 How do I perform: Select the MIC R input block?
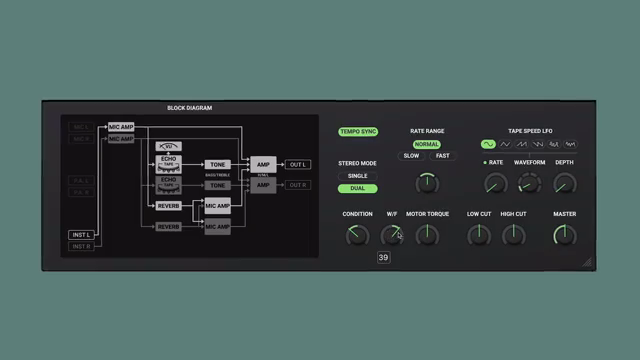pyautogui.click(x=81, y=139)
